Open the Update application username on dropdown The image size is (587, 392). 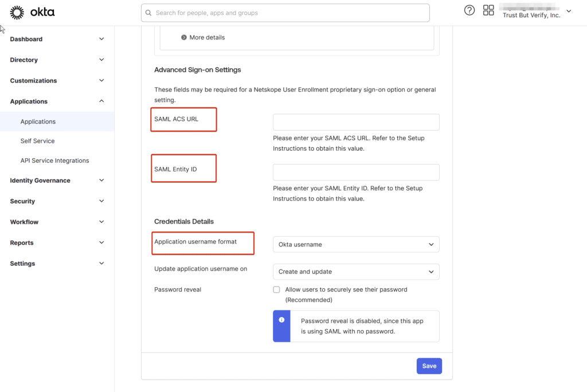click(x=355, y=271)
